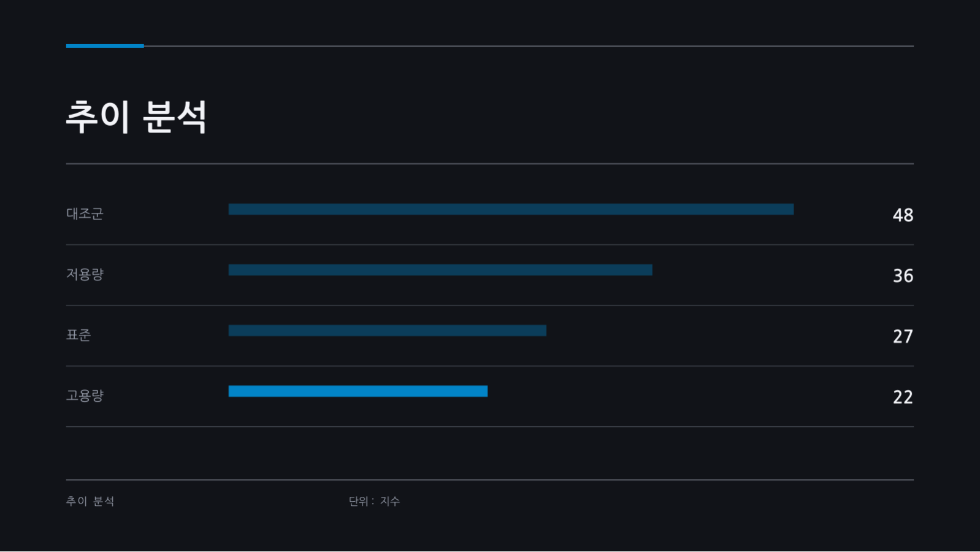980x552 pixels.
Task: Select the 저용량 row label
Action: coord(85,274)
